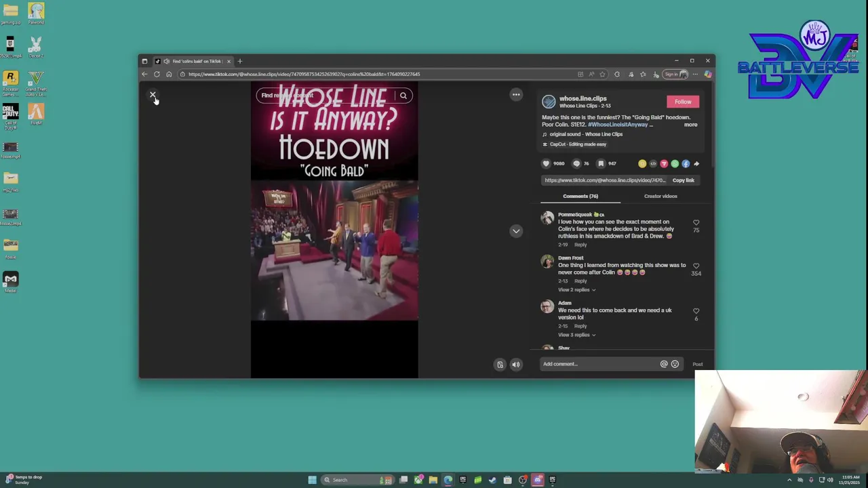The height and width of the screenshot is (488, 868).
Task: Show hidden tray icons chevron
Action: pos(789,480)
